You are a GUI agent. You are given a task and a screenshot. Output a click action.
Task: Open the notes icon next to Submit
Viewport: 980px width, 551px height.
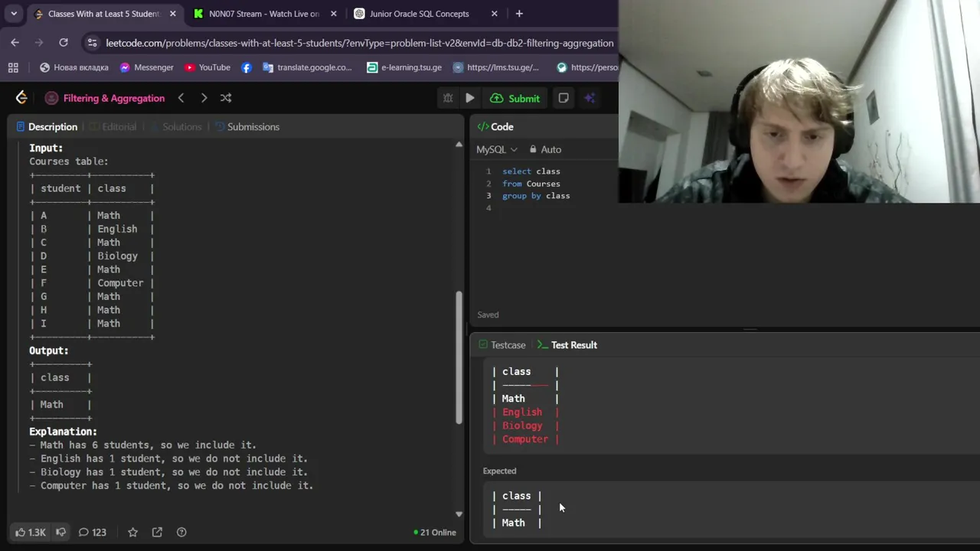563,98
